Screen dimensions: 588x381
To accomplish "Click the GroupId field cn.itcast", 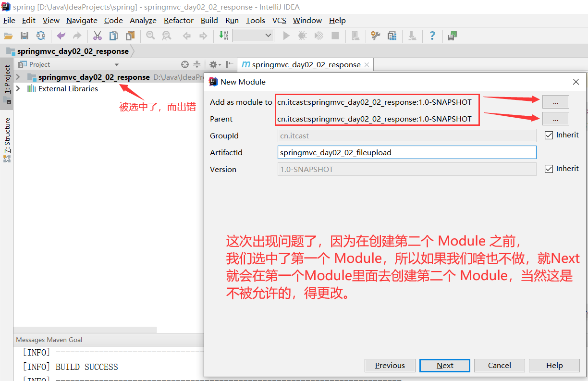I will (407, 135).
